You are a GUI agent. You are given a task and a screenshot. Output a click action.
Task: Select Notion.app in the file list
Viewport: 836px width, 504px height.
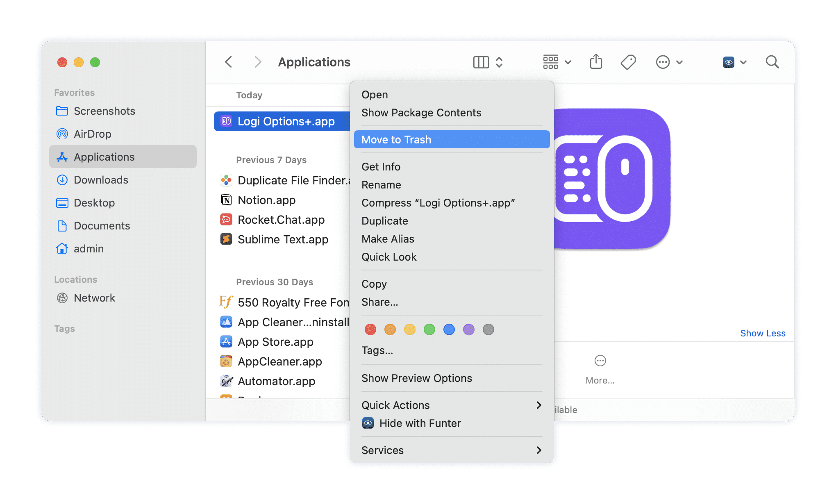[x=266, y=200]
